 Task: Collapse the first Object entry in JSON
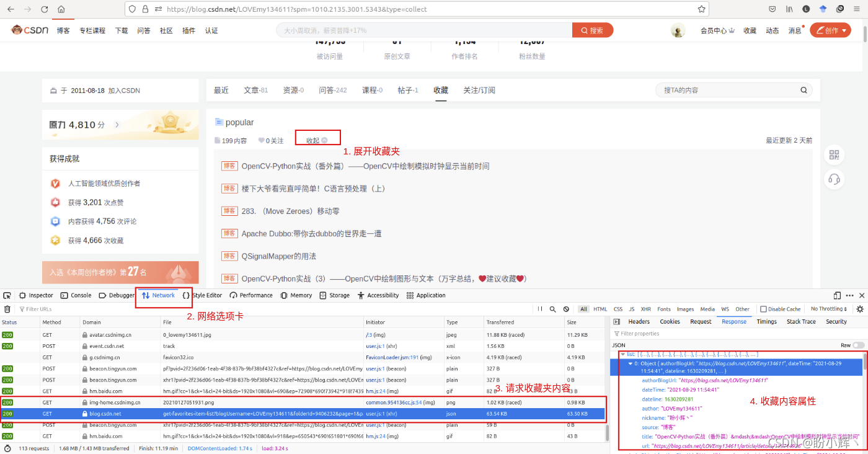631,363
